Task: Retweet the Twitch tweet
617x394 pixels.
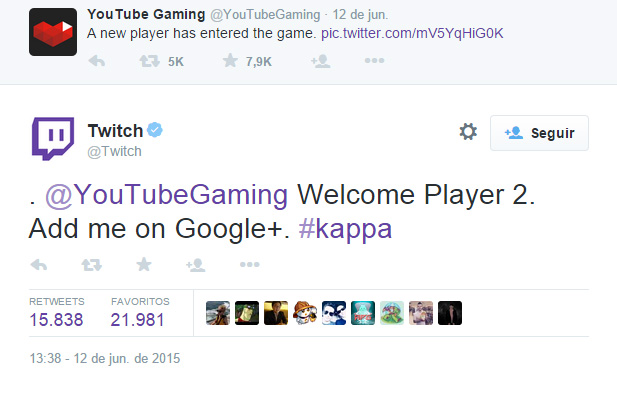Action: (92, 265)
